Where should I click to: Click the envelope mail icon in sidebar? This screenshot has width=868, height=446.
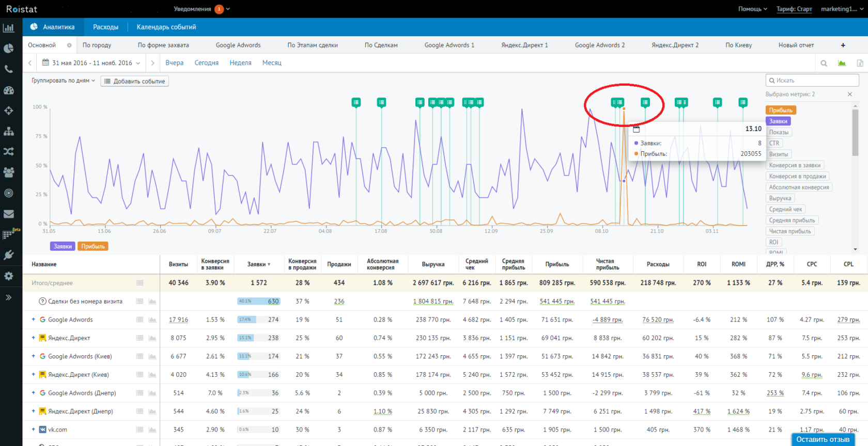pos(8,214)
